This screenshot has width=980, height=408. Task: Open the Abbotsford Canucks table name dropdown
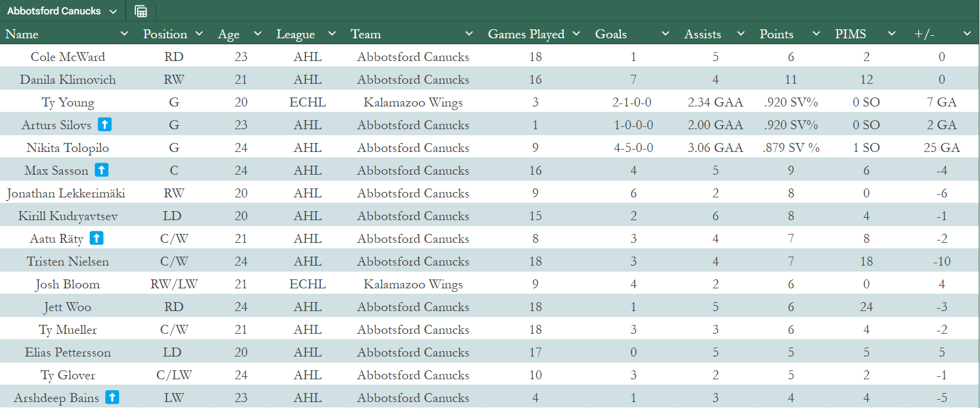(x=113, y=11)
